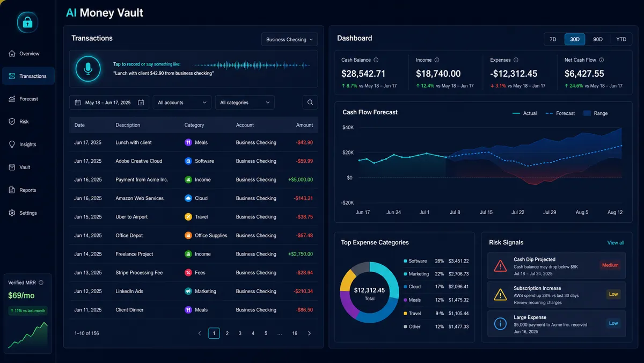Jump to page 3 of transactions
The image size is (644, 363).
pos(240,333)
